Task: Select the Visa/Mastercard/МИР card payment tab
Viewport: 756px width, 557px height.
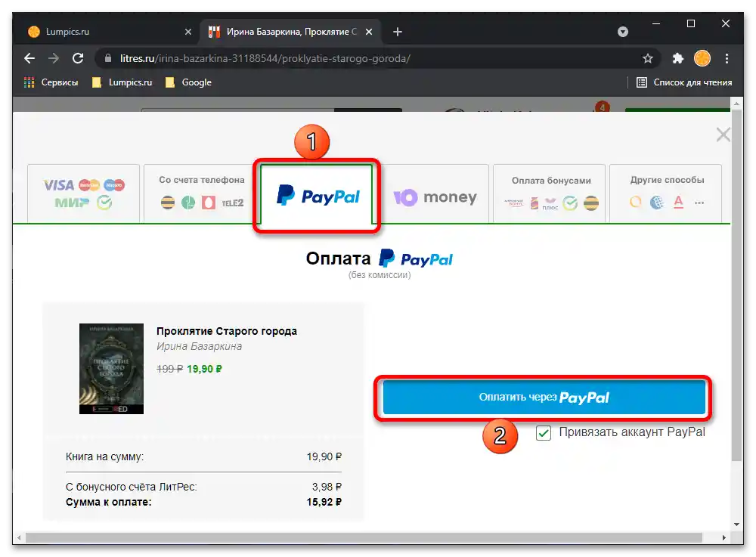Action: click(x=83, y=193)
